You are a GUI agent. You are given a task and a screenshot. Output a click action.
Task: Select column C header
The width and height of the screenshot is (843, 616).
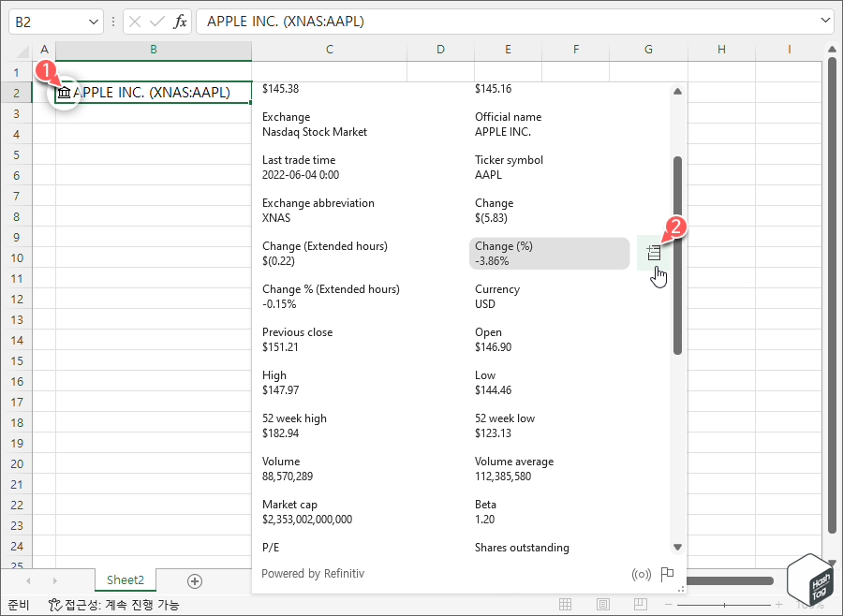[x=329, y=50]
